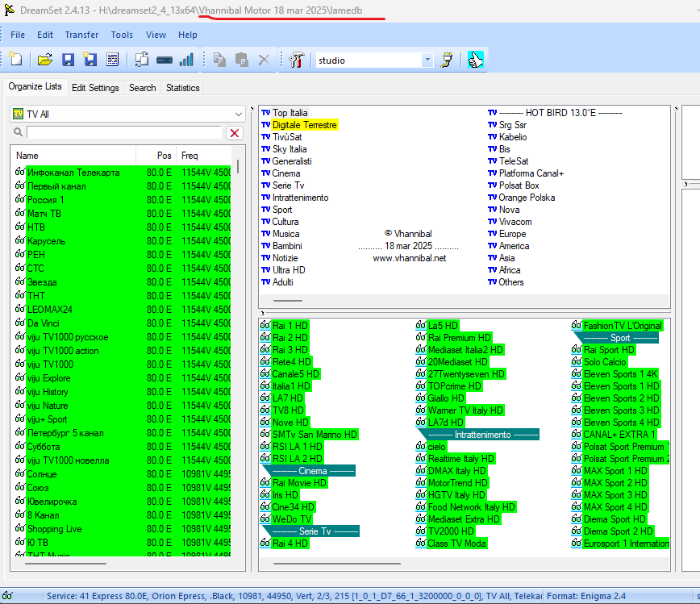This screenshot has width=700, height=604.
Task: Open the Edit menu
Action: point(45,35)
